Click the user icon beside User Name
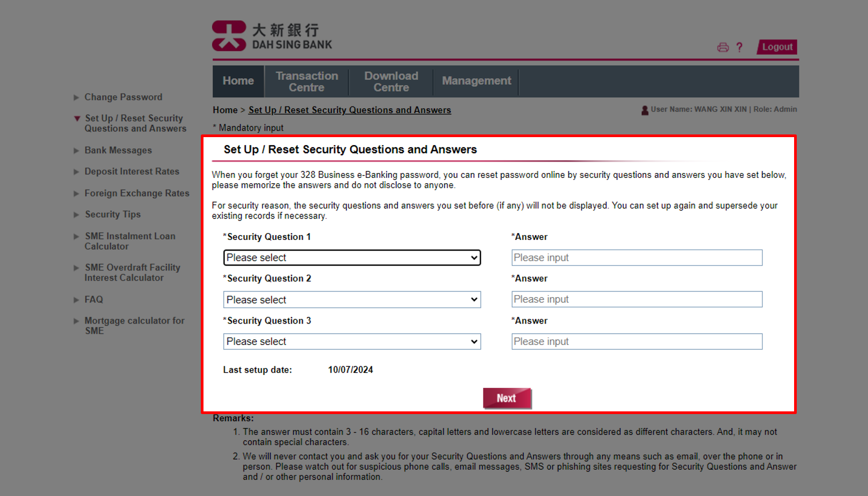This screenshot has height=496, width=868. (645, 110)
